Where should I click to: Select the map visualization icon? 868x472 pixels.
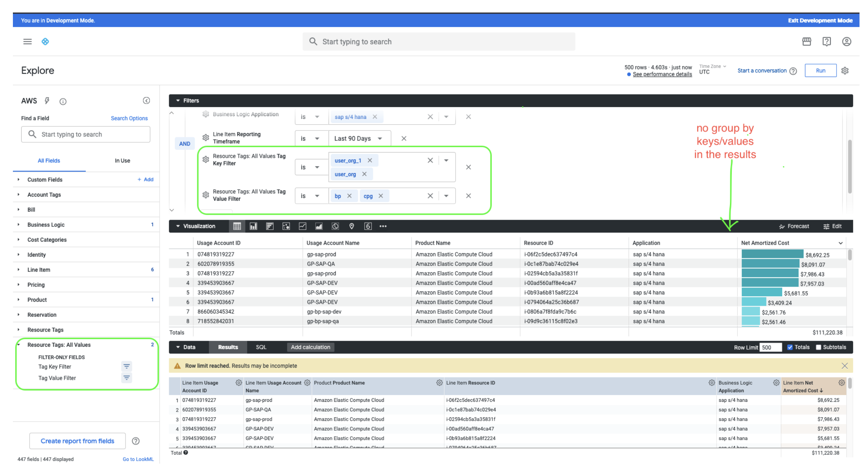pos(352,227)
